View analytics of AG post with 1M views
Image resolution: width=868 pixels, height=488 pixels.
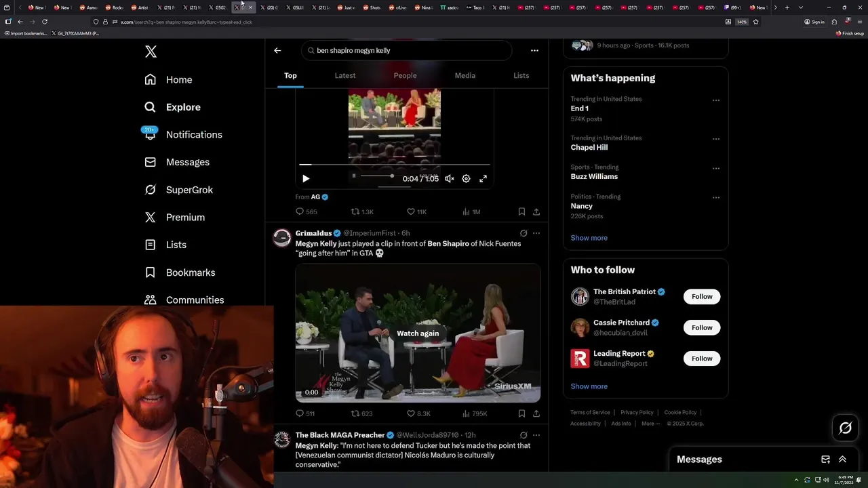[x=471, y=211]
